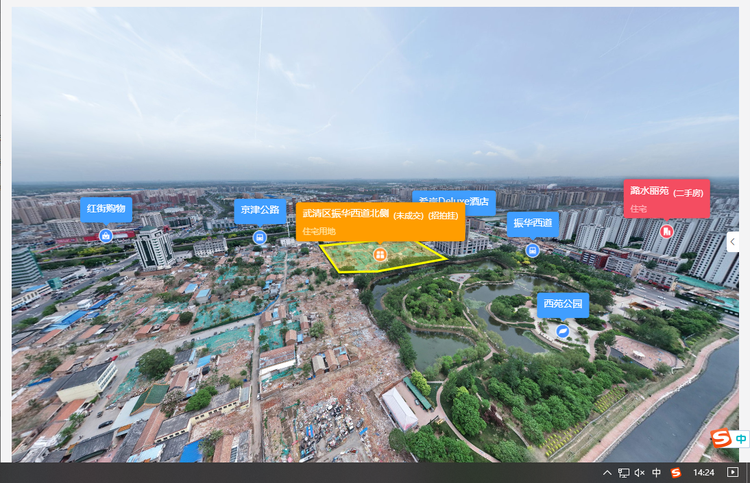Expand the right side panel arrow
This screenshot has height=483, width=750.
[x=733, y=241]
